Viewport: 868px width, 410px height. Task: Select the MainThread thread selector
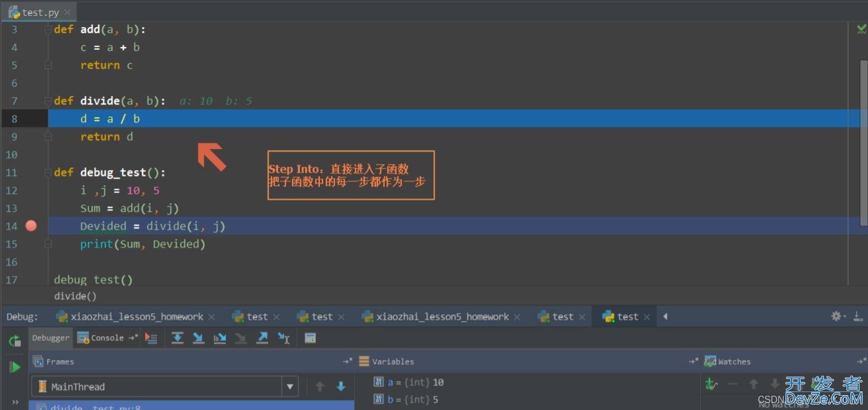pos(165,387)
